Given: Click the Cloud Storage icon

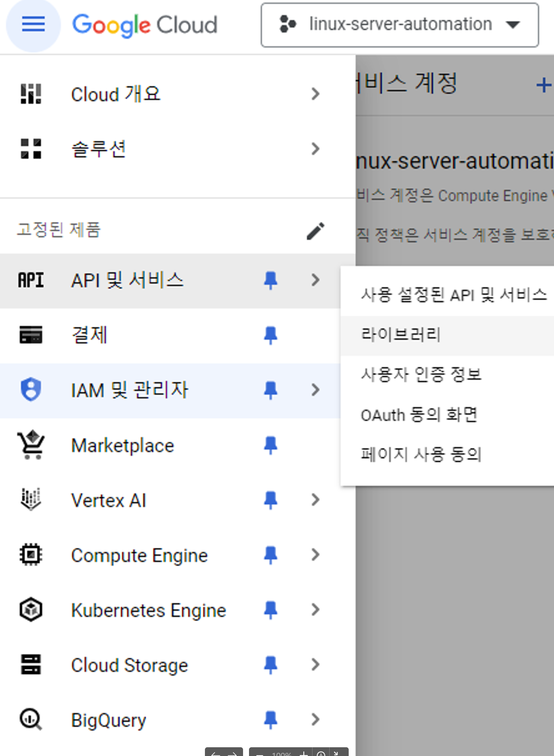Looking at the screenshot, I should pyautogui.click(x=31, y=664).
